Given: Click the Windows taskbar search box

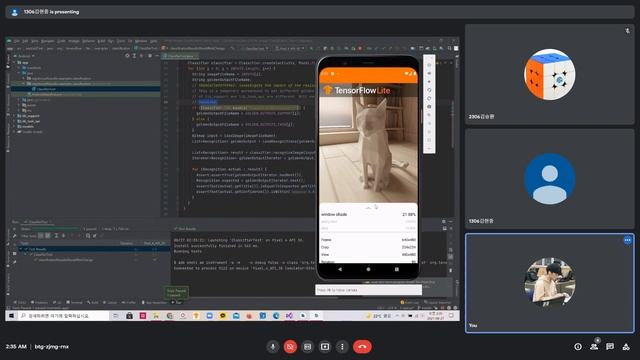Looking at the screenshot, I should pyautogui.click(x=63, y=316).
